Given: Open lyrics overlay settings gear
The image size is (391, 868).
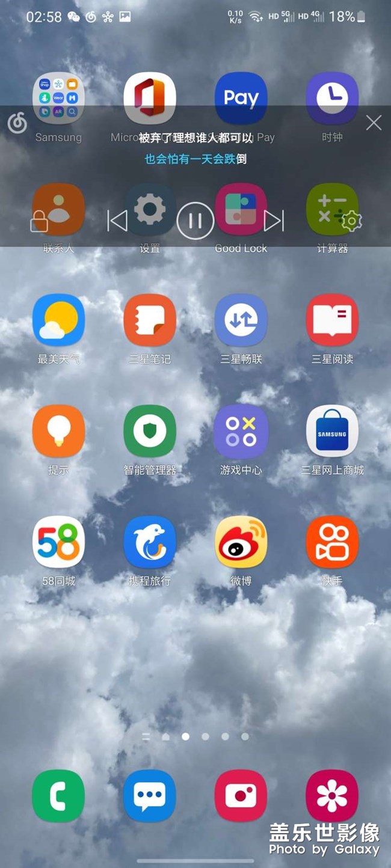Looking at the screenshot, I should point(352,221).
